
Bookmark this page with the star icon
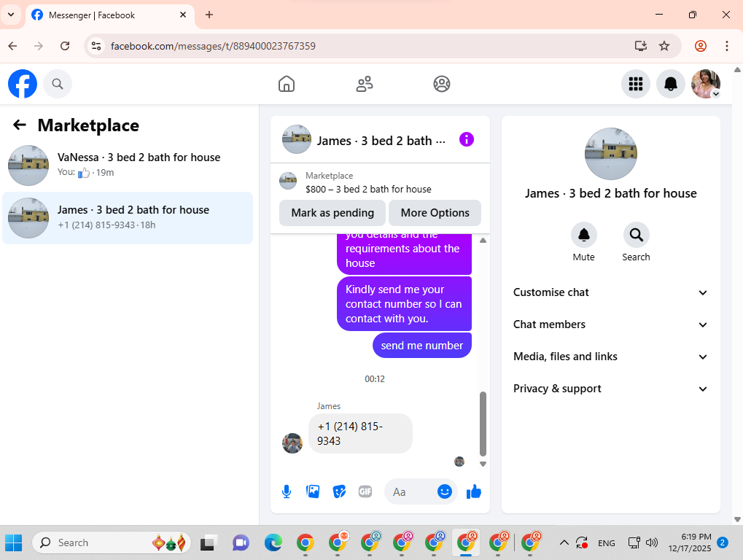point(664,46)
